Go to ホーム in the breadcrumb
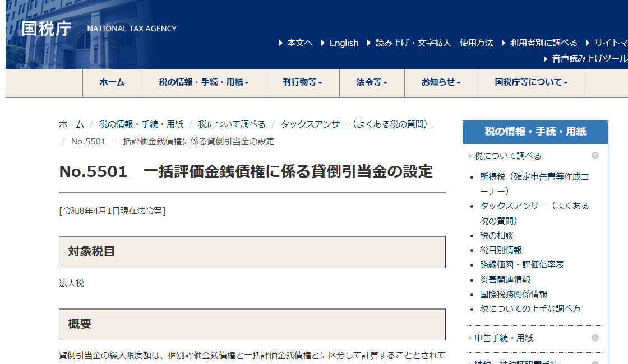The image size is (628, 364). (71, 124)
